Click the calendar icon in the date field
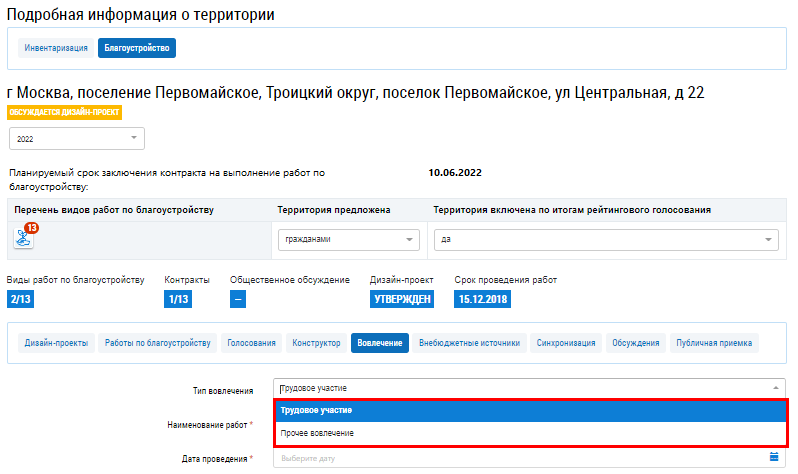The height and width of the screenshot is (474, 798). click(x=773, y=457)
